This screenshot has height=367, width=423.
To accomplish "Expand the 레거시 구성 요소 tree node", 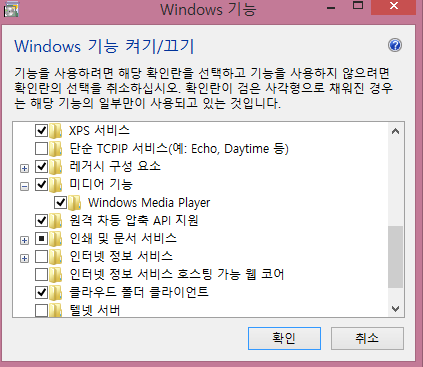I will [24, 168].
